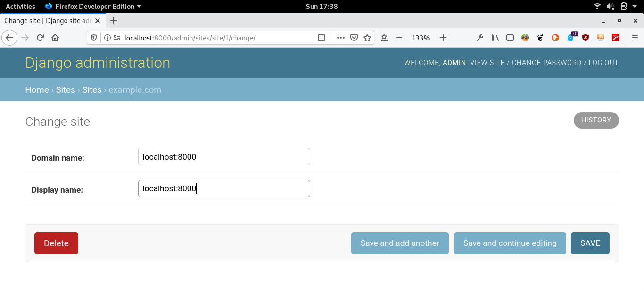644x291 pixels.
Task: Click the avatar extension icon
Action: pyautogui.click(x=525, y=38)
